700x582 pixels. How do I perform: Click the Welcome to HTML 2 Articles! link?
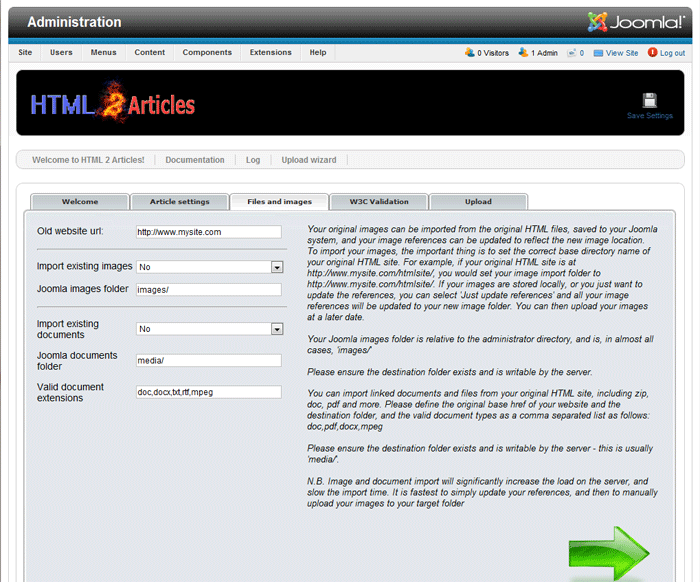pyautogui.click(x=88, y=160)
